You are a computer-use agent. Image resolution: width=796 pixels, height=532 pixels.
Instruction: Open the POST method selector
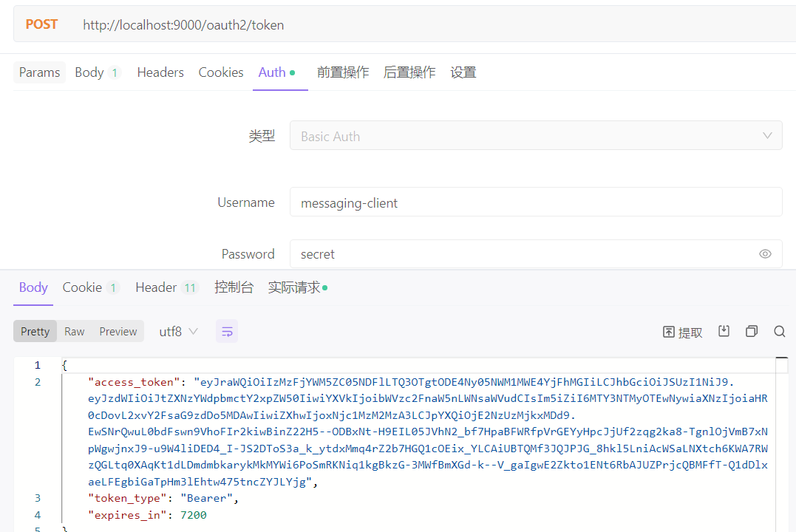pyautogui.click(x=41, y=24)
